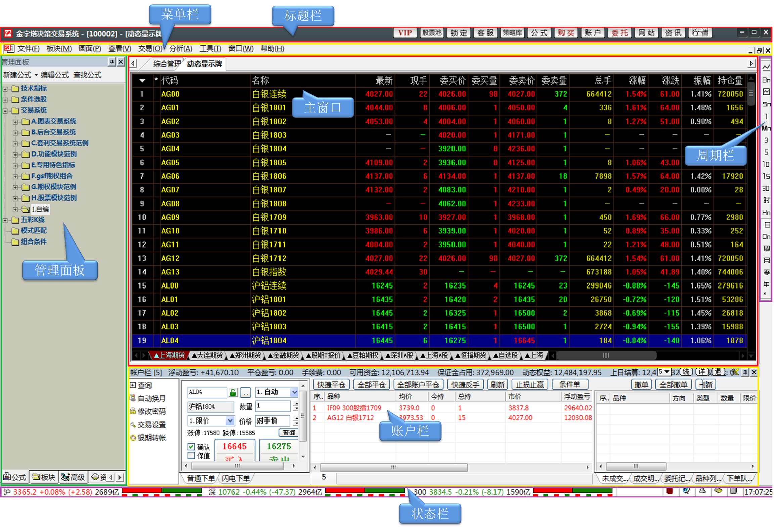Viewport: 775px width, 532px height.
Task: Collapse the 交易系统 tree folder
Action: point(5,110)
